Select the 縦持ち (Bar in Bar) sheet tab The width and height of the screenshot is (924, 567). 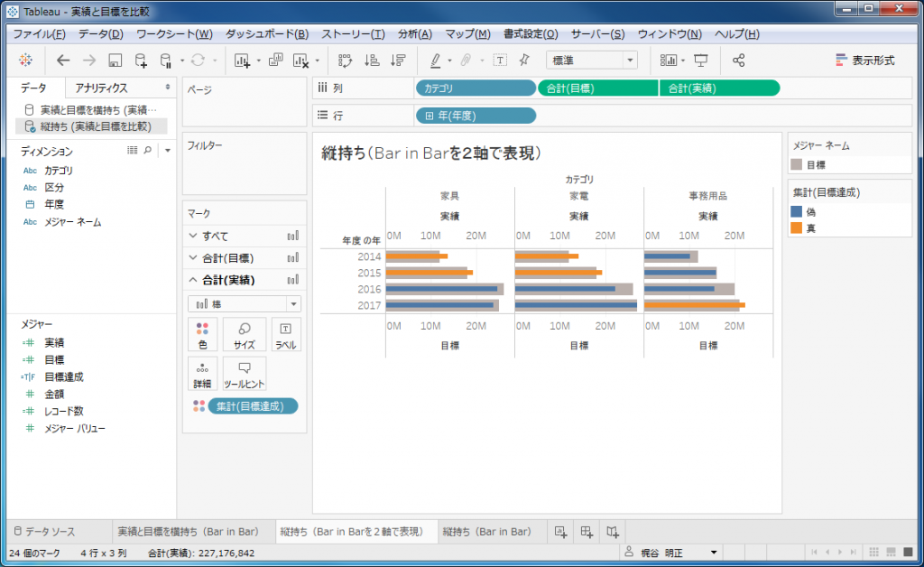(x=486, y=532)
